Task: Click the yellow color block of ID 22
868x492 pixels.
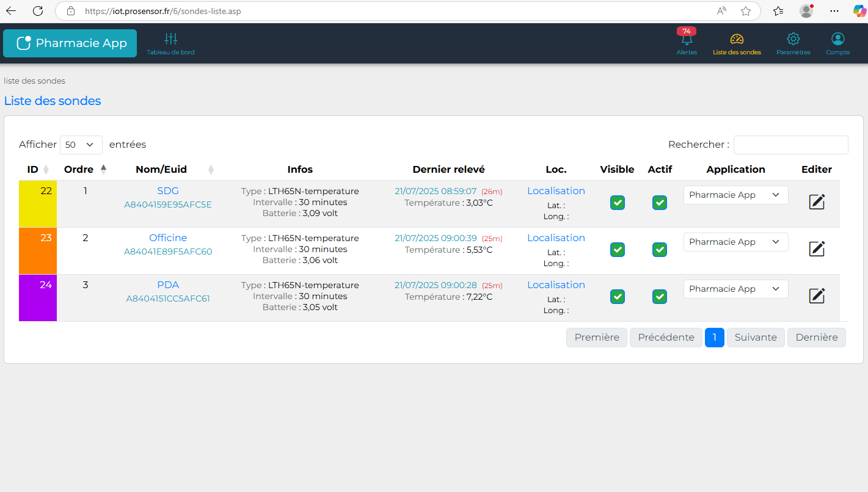Action: 37,201
